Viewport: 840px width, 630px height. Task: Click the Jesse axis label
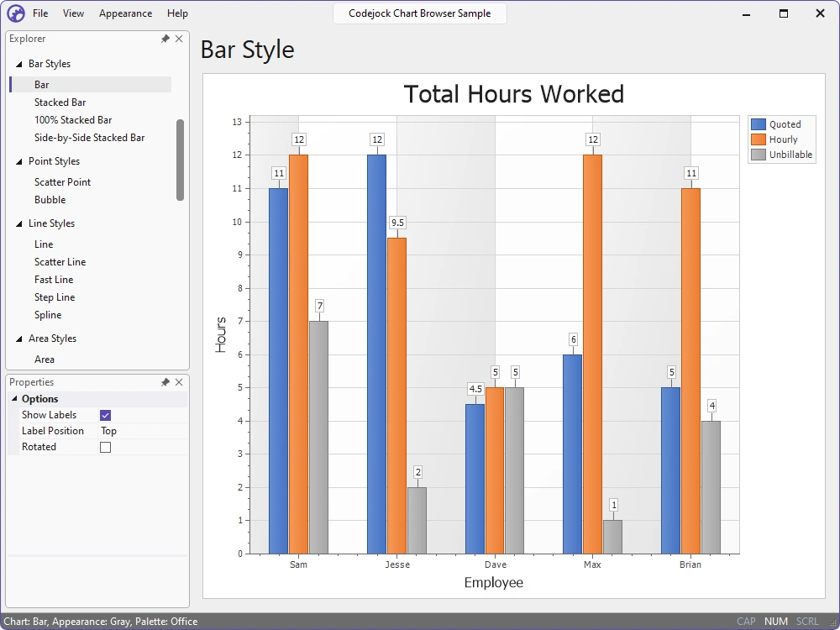397,564
